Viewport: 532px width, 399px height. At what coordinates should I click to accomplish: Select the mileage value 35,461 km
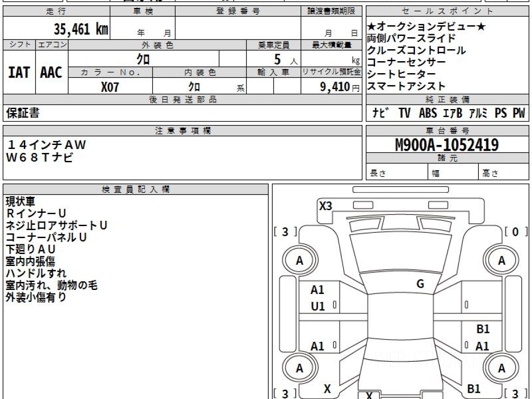81,29
